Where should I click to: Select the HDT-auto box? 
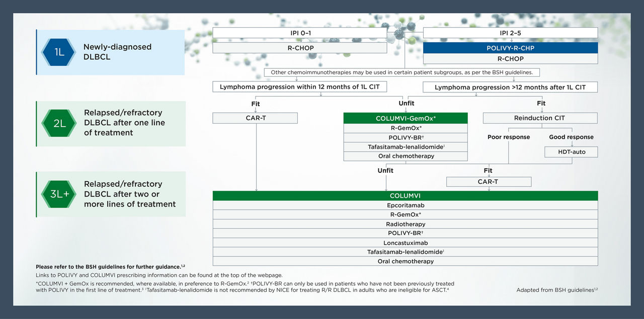[x=571, y=152]
